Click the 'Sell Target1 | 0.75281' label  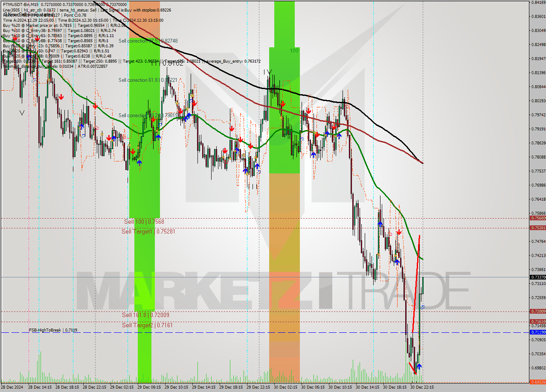(x=148, y=231)
